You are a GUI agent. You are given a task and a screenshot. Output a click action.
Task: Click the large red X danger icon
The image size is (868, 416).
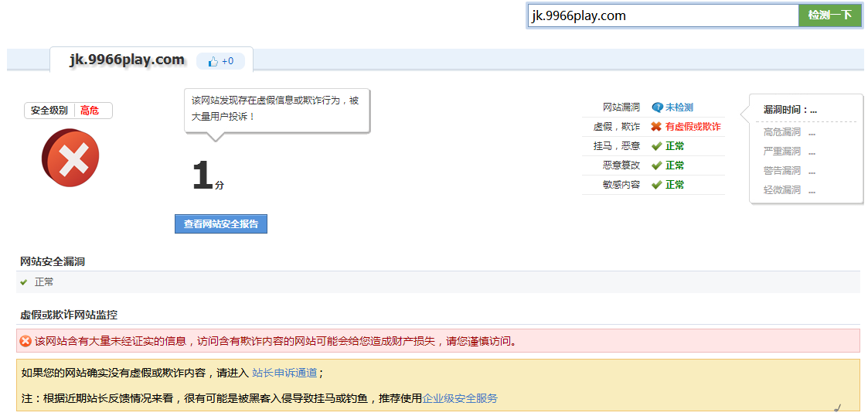pos(70,158)
